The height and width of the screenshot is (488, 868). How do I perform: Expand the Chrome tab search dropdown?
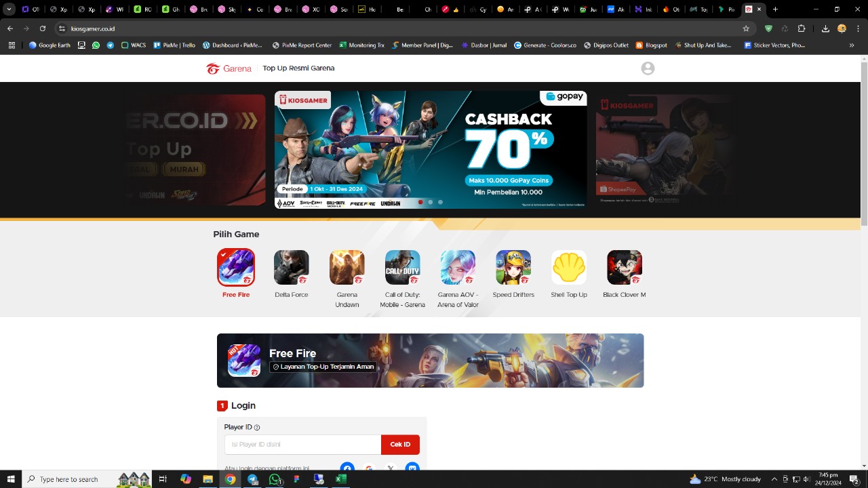point(9,9)
